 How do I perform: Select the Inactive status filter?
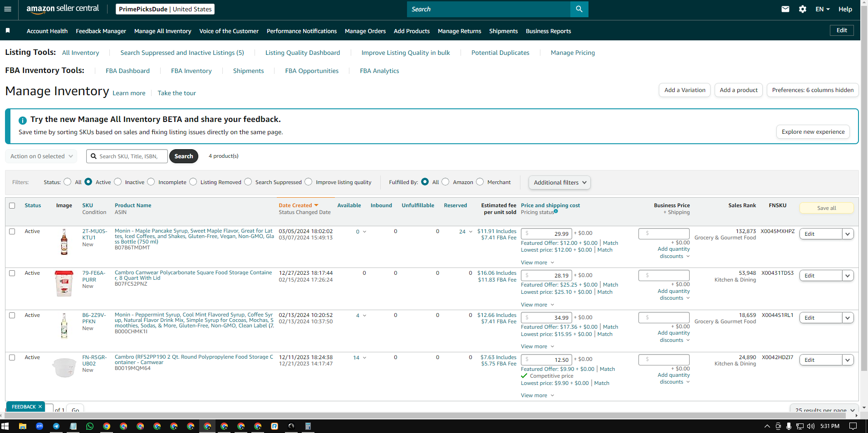pyautogui.click(x=118, y=182)
